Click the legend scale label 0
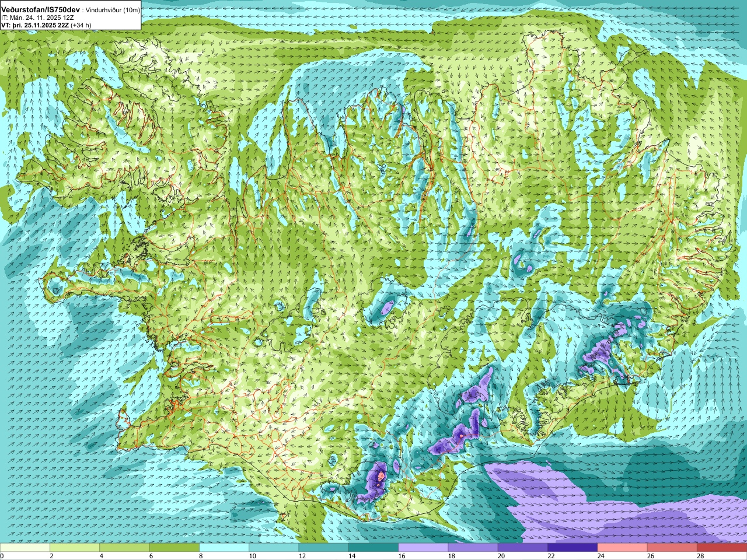Screen dimensions: 747x560 [x=2, y=556]
